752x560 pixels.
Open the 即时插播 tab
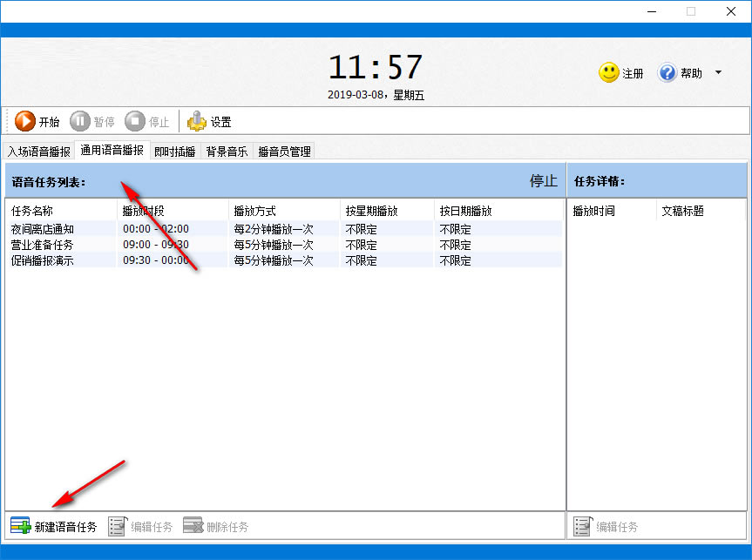pos(175,152)
